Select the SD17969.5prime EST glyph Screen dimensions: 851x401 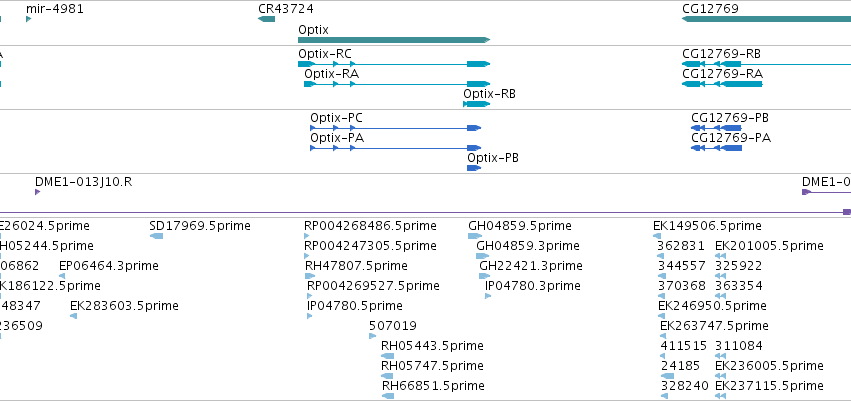156,236
